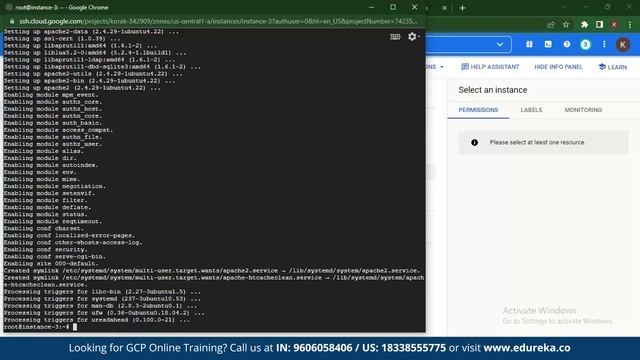Click the lock icon in SSH address bar

[x=12, y=21]
